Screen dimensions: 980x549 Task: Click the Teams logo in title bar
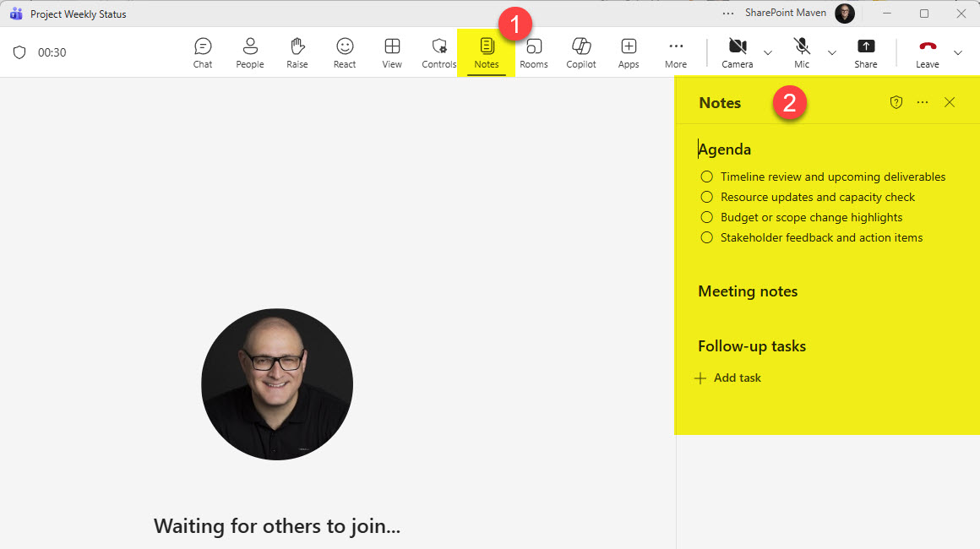pos(16,14)
